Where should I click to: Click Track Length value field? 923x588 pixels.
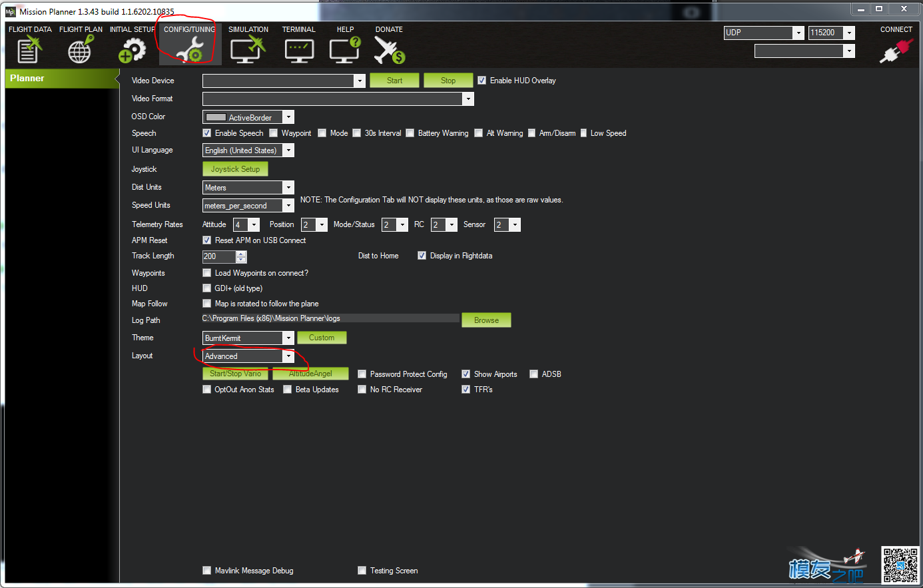pyautogui.click(x=219, y=256)
